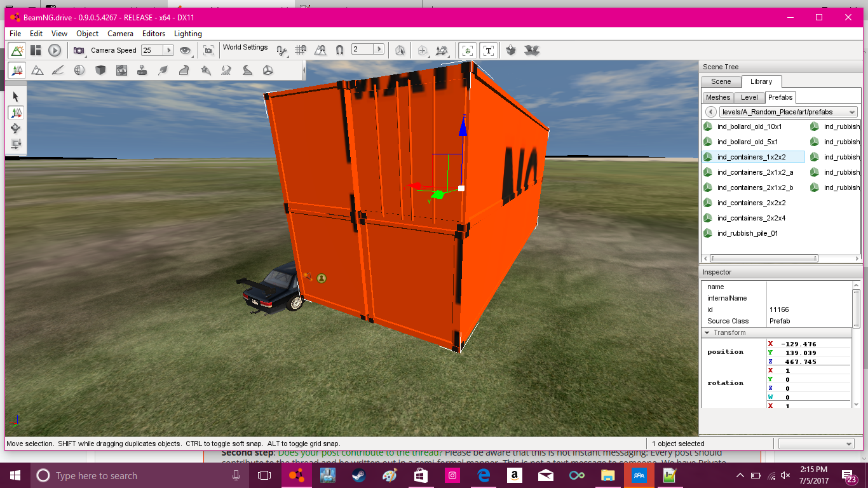Open the status bar dropdown
This screenshot has width=868, height=488.
(817, 444)
